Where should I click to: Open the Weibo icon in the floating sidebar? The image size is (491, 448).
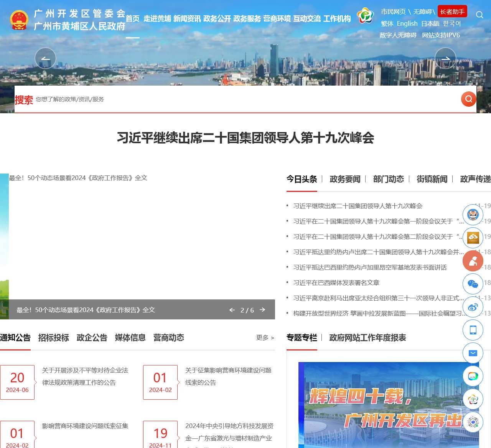[x=473, y=307]
